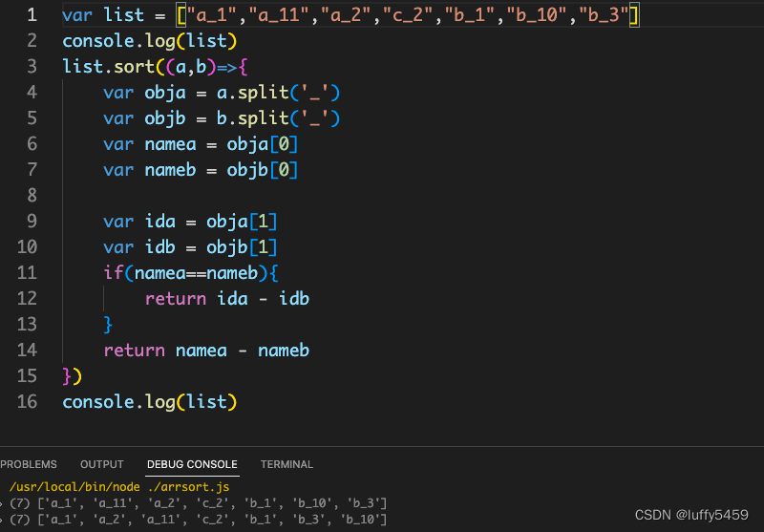
Task: Click line number 1 in the gutter
Action: 32,15
